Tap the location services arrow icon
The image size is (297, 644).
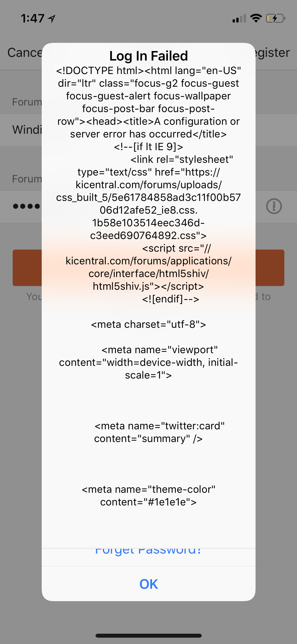click(x=52, y=19)
